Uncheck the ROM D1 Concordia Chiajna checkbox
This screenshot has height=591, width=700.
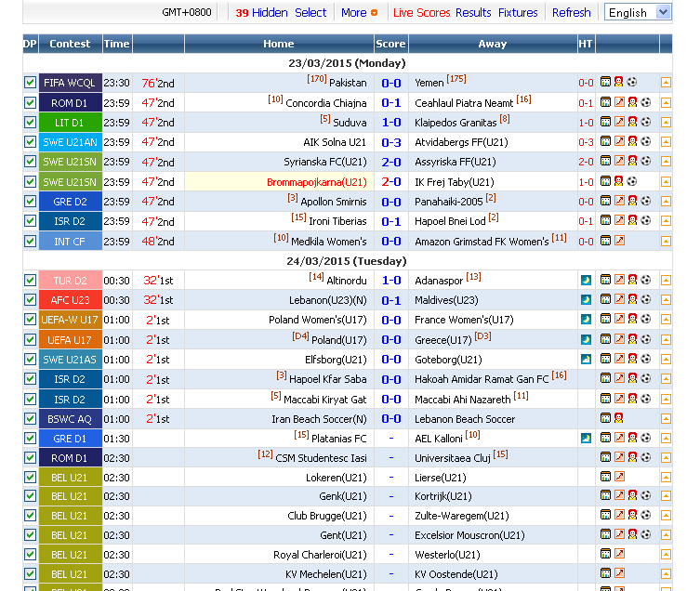tap(30, 102)
